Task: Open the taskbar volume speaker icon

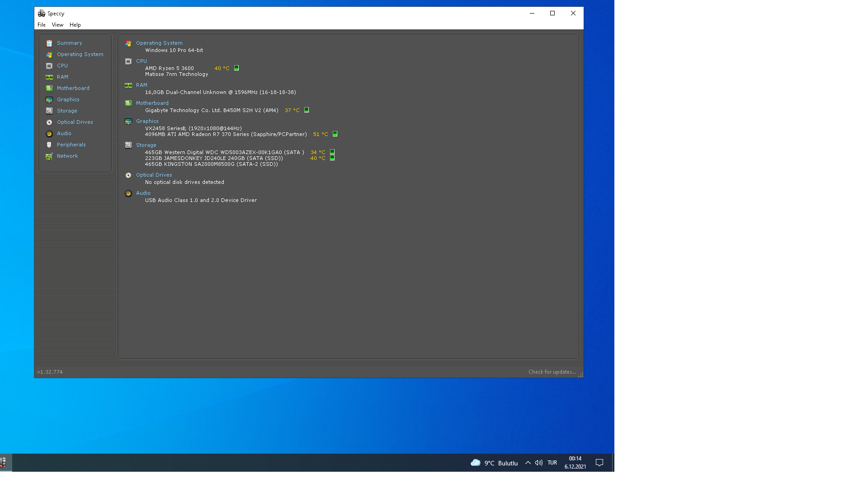Action: click(539, 463)
